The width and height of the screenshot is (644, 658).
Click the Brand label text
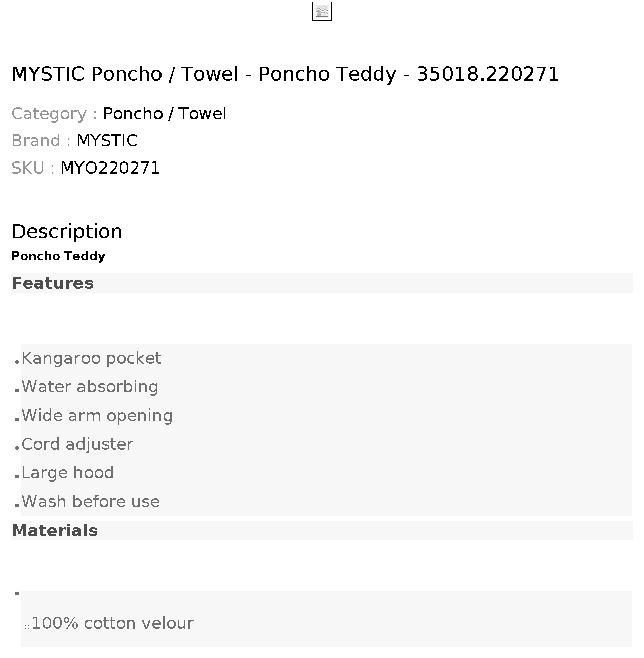point(41,141)
